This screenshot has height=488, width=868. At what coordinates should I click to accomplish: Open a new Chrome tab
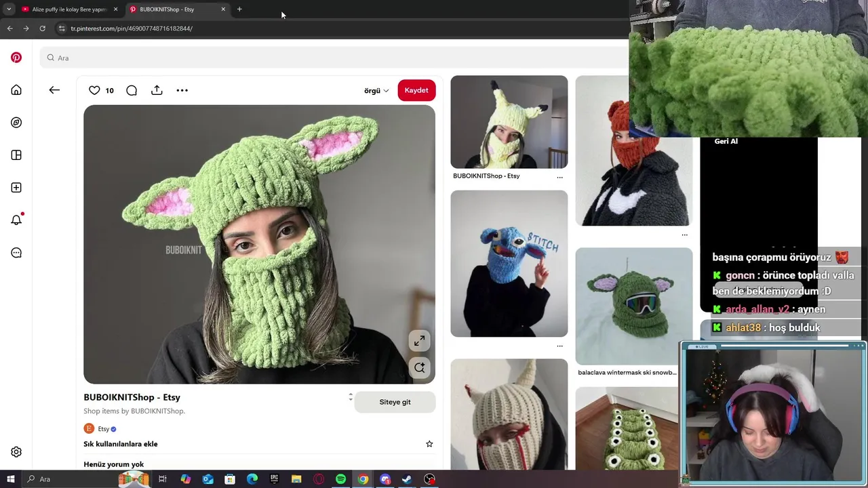point(239,9)
